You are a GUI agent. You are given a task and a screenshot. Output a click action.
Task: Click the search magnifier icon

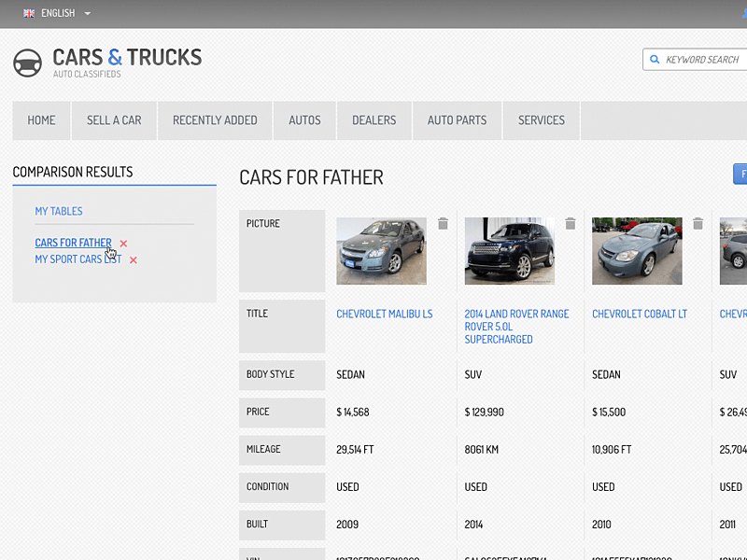pos(655,60)
